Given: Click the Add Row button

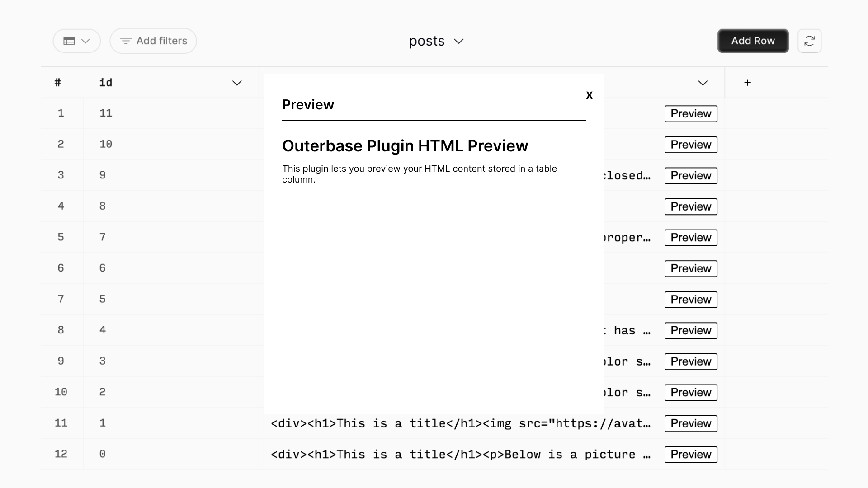Looking at the screenshot, I should coord(753,41).
